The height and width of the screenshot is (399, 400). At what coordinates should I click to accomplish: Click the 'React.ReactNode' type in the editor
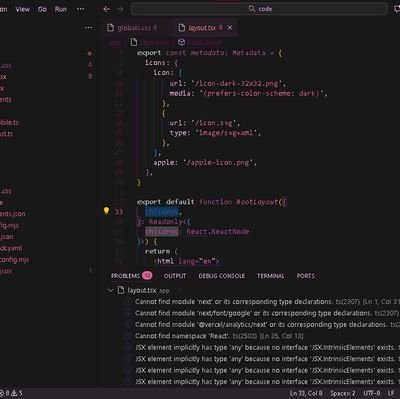218,231
